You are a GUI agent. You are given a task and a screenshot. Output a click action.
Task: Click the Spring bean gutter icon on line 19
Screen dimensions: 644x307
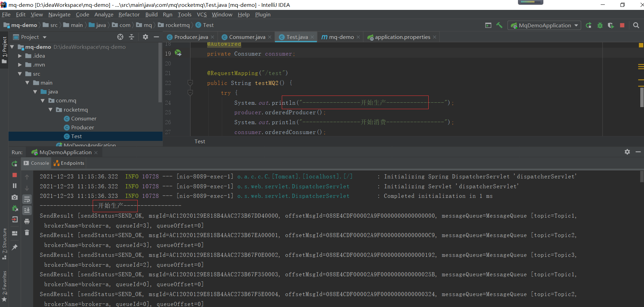[178, 53]
